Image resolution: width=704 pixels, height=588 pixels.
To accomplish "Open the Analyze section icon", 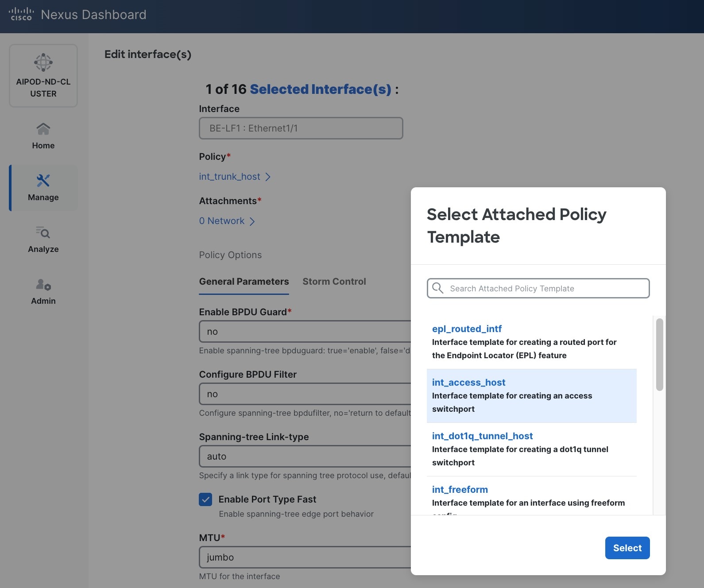I will click(x=43, y=232).
